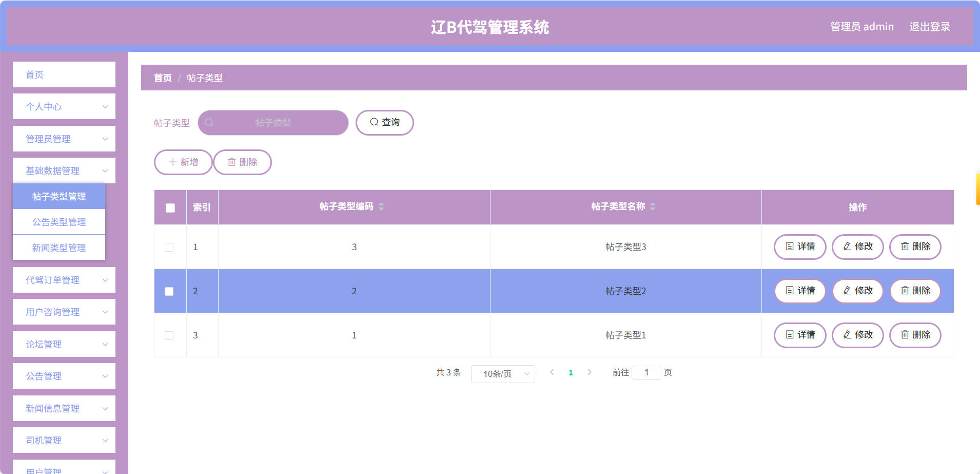Expand the 论坛管理 sidebar menu
Image resolution: width=980 pixels, height=474 pixels.
[x=64, y=344]
